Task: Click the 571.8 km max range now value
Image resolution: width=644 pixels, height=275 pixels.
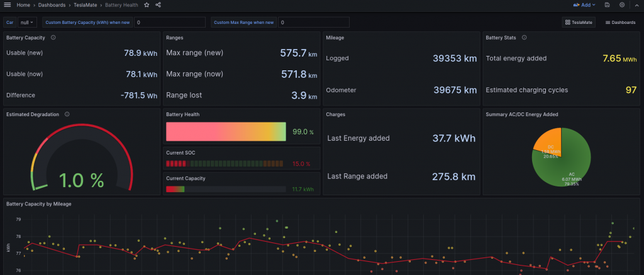Action: click(299, 74)
